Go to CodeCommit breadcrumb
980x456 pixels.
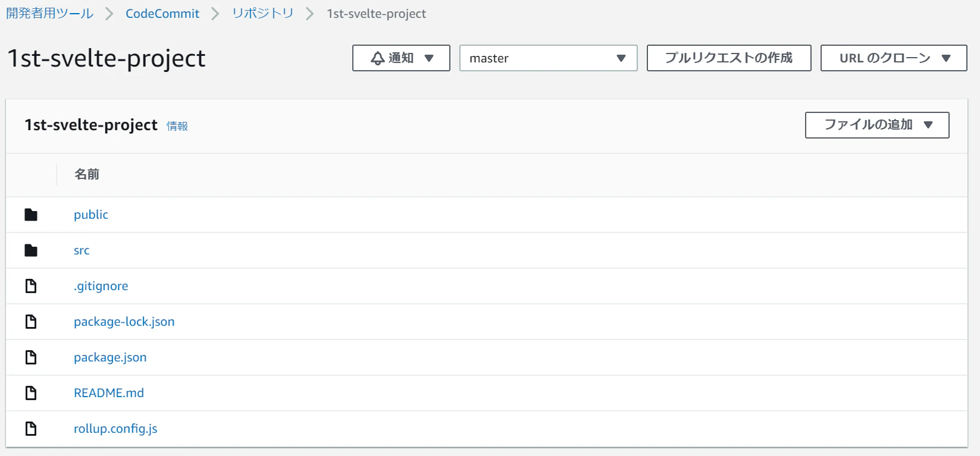[162, 14]
